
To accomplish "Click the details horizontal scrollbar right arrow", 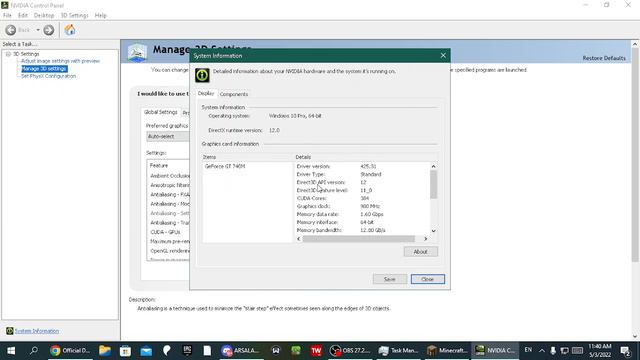I will click(425, 239).
